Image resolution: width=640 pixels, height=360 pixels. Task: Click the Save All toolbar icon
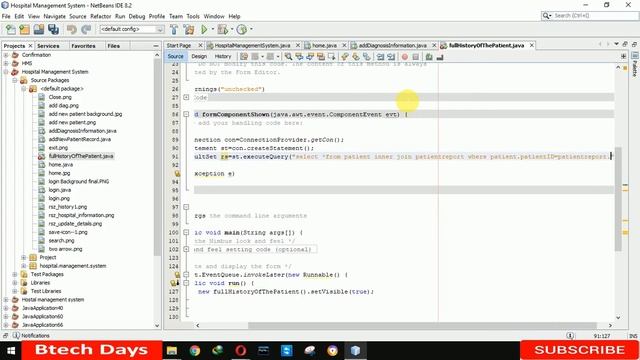53,29
